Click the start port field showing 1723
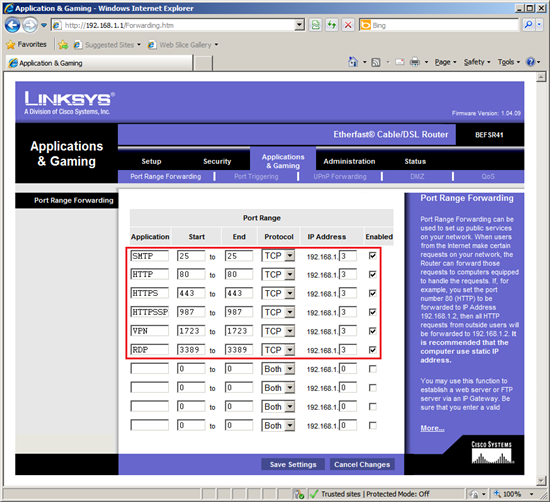 tap(191, 331)
